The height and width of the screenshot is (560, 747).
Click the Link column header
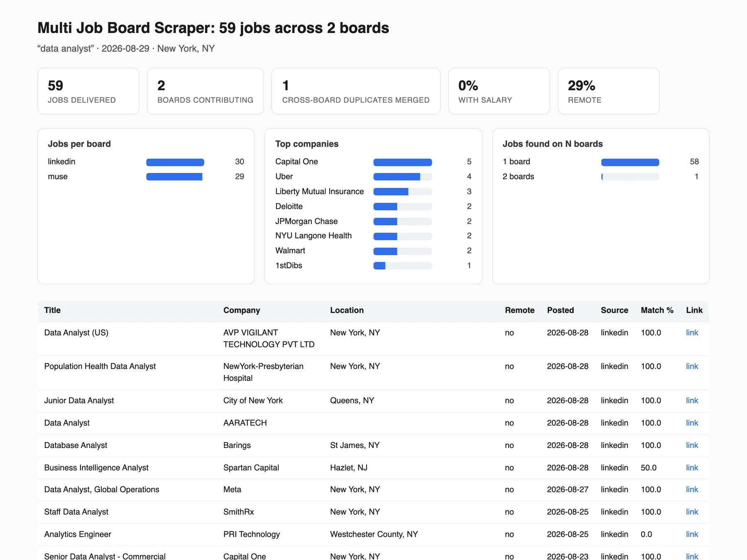coord(694,310)
